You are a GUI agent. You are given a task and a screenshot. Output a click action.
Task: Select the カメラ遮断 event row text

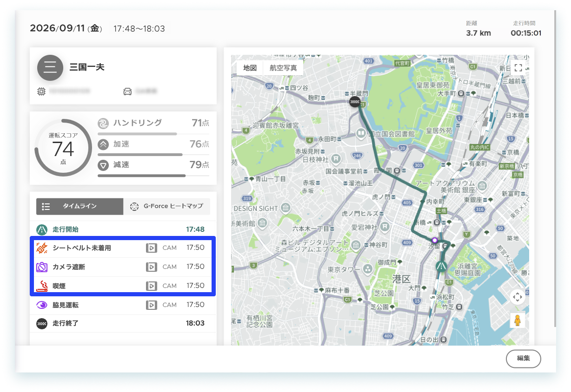[x=69, y=267]
